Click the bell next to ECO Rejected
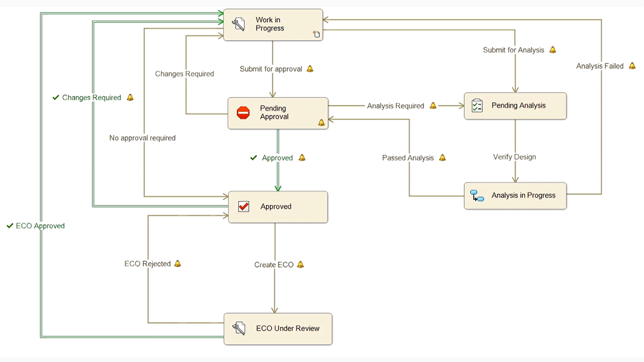Image resolution: width=644 pixels, height=362 pixels. pos(178,263)
